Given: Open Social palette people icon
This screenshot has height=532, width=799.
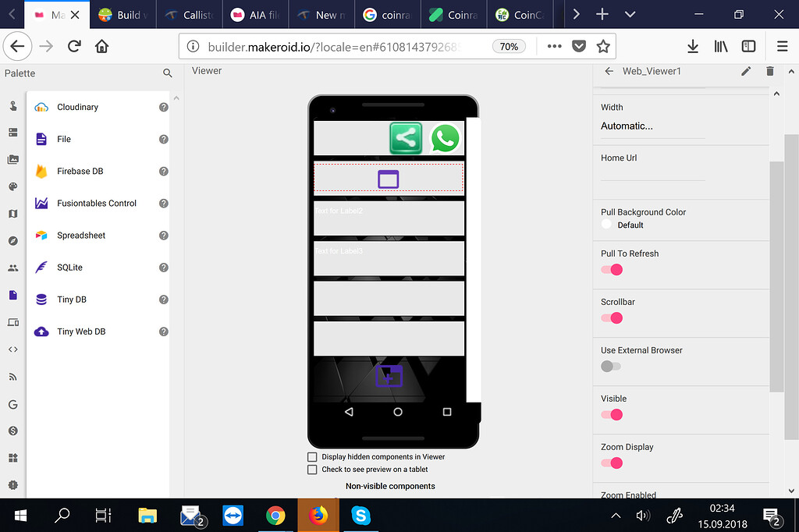Looking at the screenshot, I should tap(13, 268).
